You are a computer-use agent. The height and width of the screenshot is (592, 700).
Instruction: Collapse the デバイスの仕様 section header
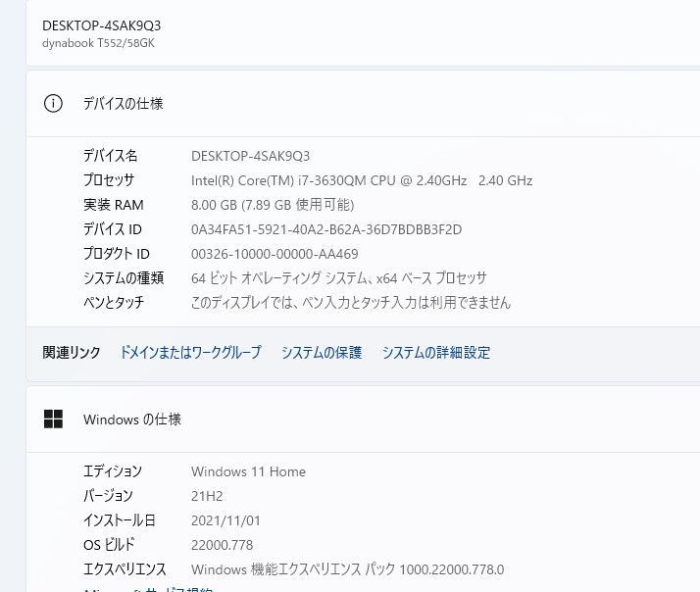[x=363, y=104]
